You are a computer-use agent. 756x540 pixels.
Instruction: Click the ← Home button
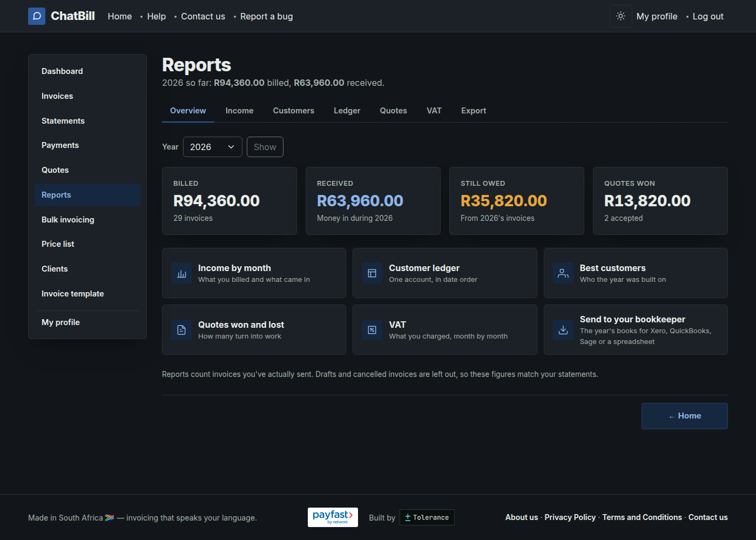[685, 416]
